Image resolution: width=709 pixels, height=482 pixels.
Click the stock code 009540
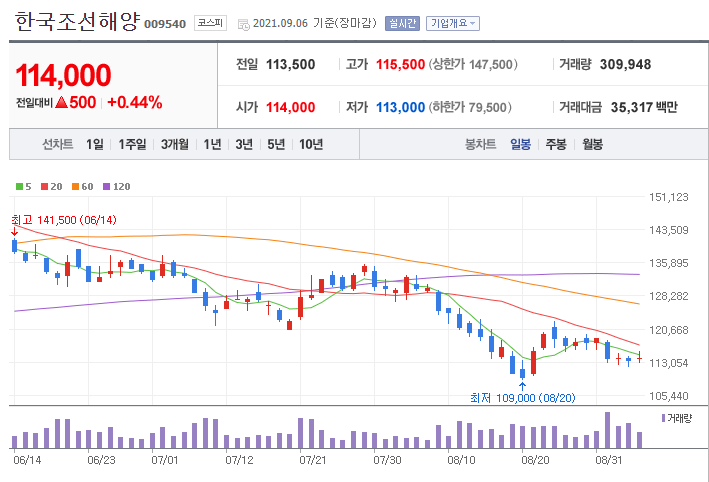165,24
